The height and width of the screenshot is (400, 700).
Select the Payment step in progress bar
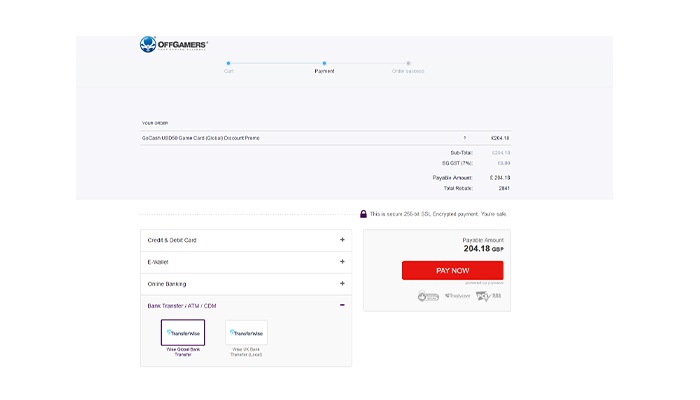[x=324, y=67]
